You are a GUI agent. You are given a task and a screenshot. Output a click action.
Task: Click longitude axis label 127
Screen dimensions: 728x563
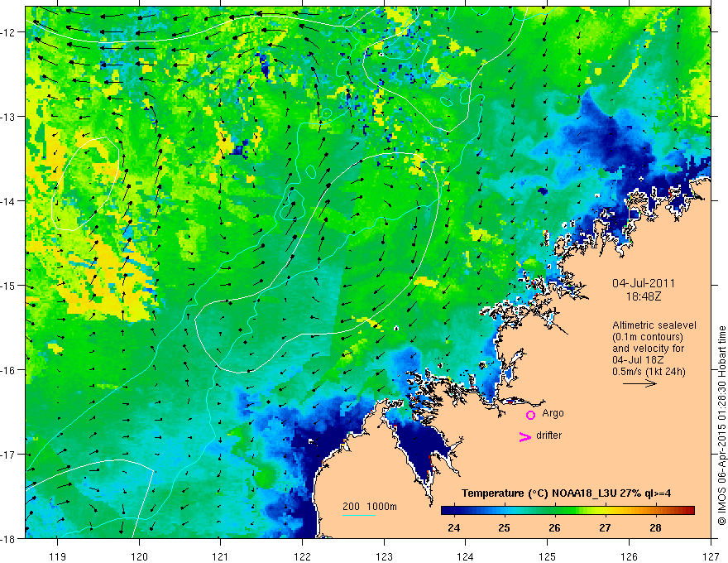click(x=711, y=556)
